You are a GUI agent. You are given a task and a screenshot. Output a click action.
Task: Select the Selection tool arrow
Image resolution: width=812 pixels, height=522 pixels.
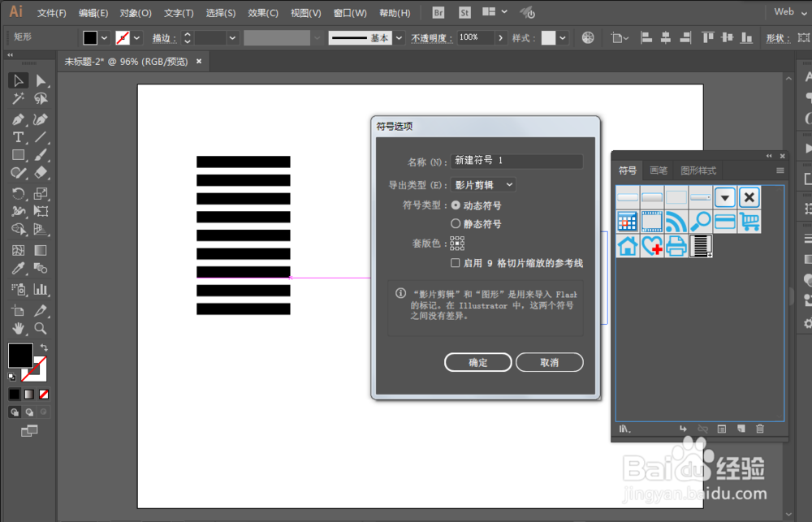[x=18, y=80]
